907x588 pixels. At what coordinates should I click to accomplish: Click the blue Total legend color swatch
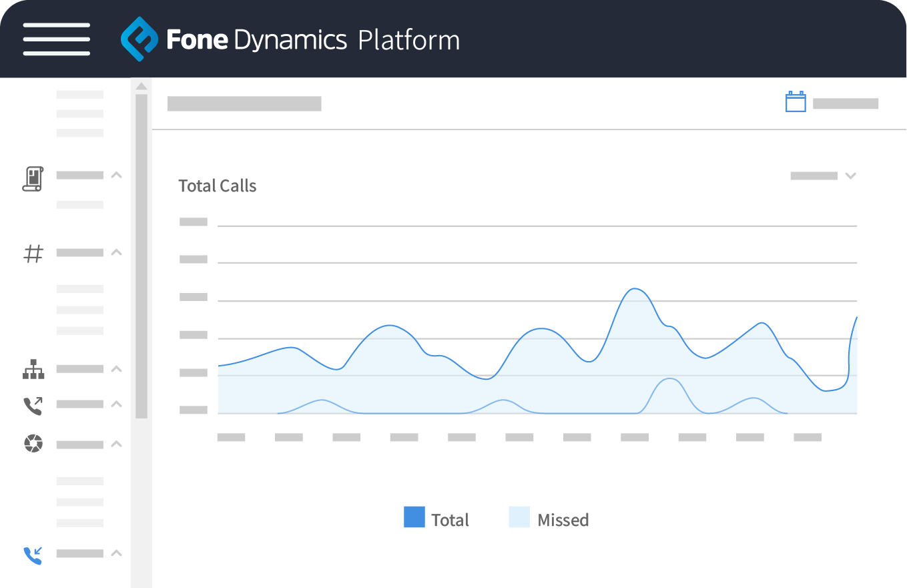[412, 517]
